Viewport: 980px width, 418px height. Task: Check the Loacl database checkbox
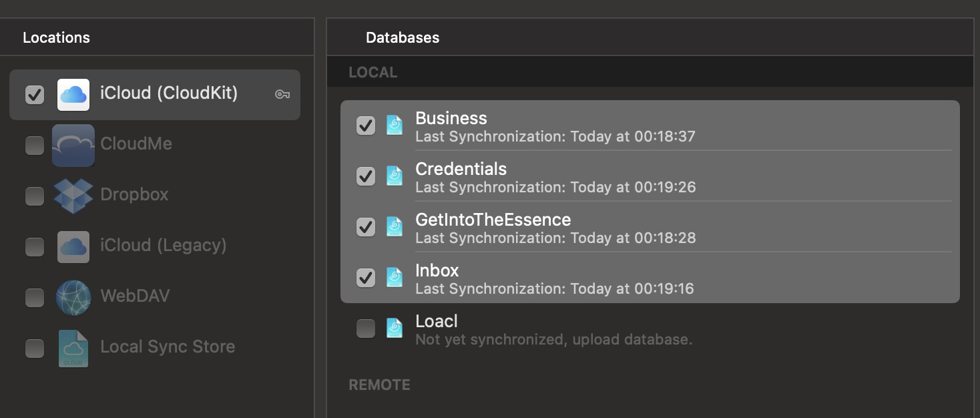point(366,329)
